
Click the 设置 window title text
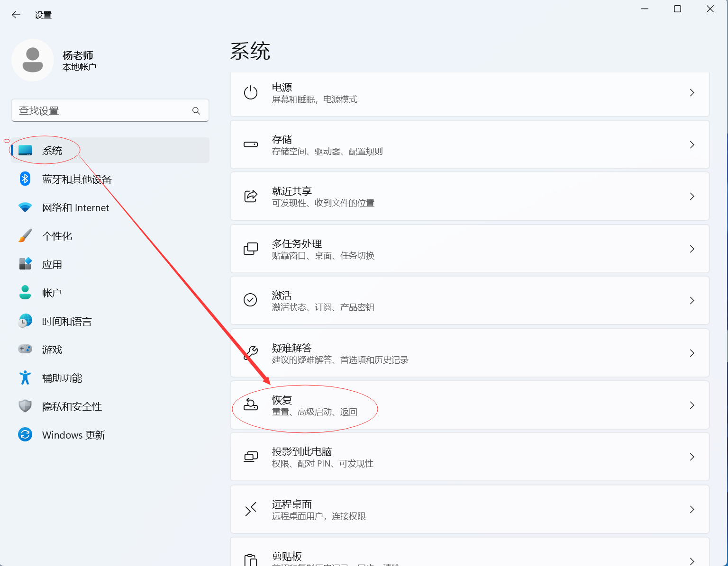(x=43, y=15)
